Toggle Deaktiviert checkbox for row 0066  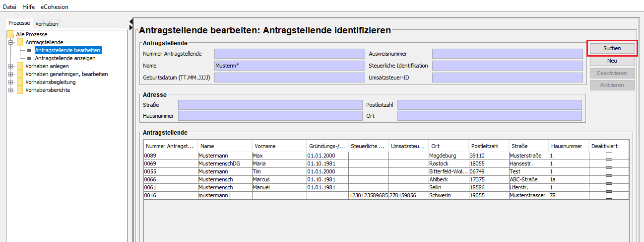click(x=609, y=180)
